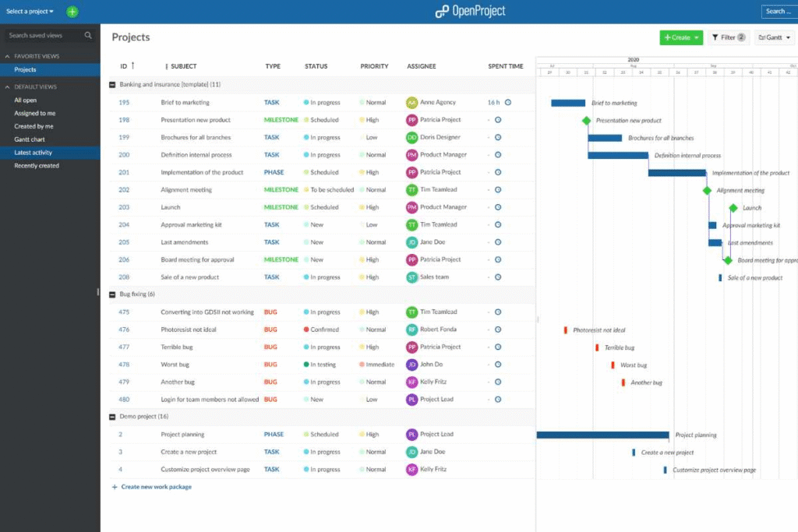
Task: Click Anne Agency's assignee avatar
Action: 411,102
